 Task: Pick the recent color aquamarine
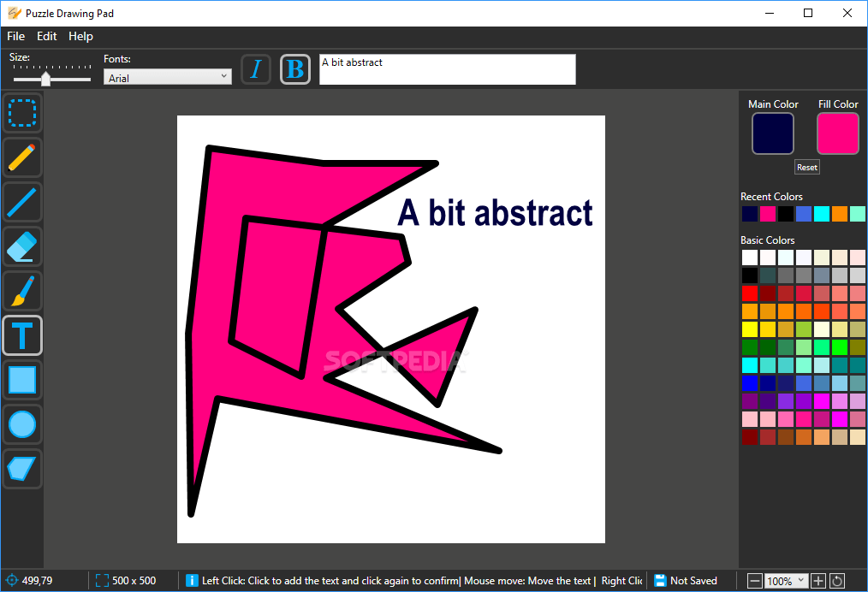858,214
